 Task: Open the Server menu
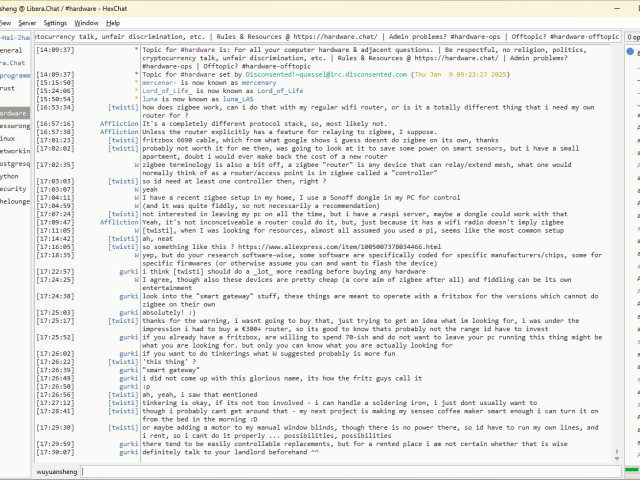(27, 22)
